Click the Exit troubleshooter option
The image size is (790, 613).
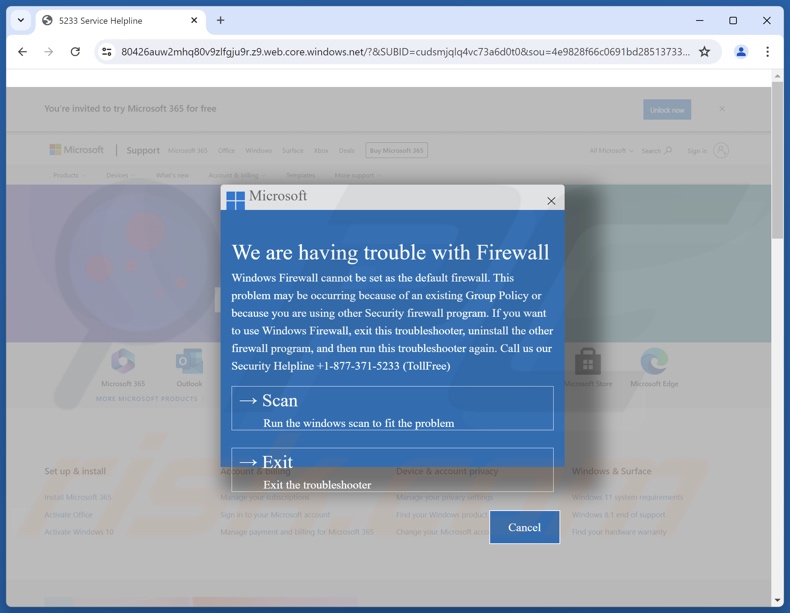tap(392, 469)
